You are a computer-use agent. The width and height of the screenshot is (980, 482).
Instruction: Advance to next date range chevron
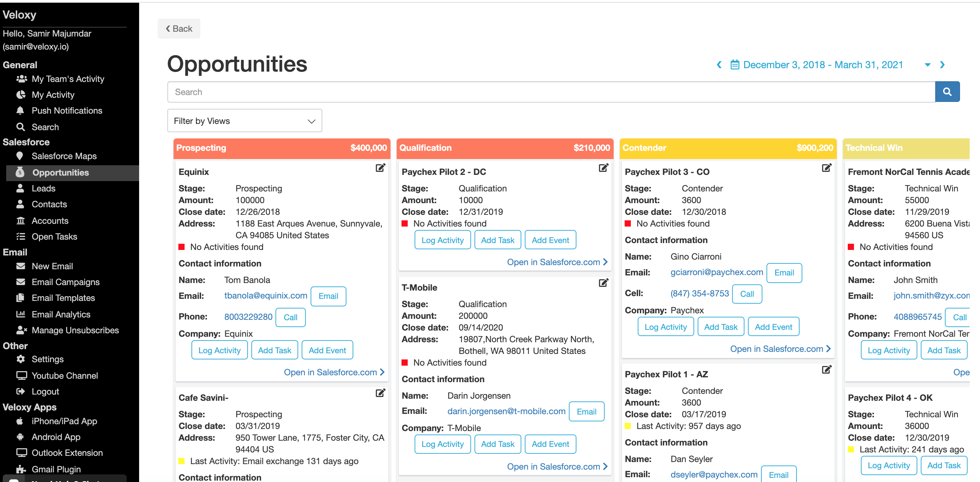942,65
